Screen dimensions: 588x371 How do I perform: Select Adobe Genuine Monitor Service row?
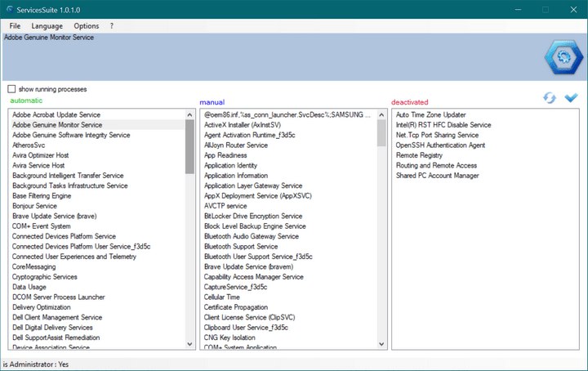tap(96, 125)
